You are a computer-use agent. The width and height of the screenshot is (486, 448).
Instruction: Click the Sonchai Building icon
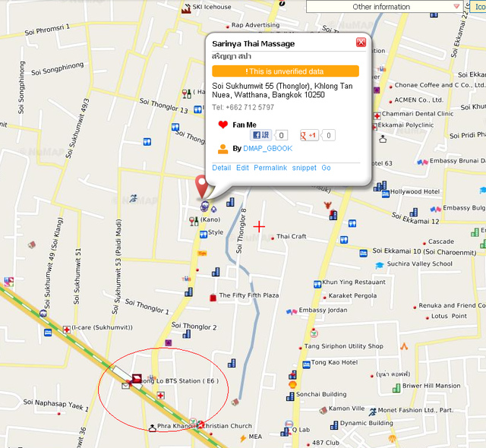coord(290,396)
